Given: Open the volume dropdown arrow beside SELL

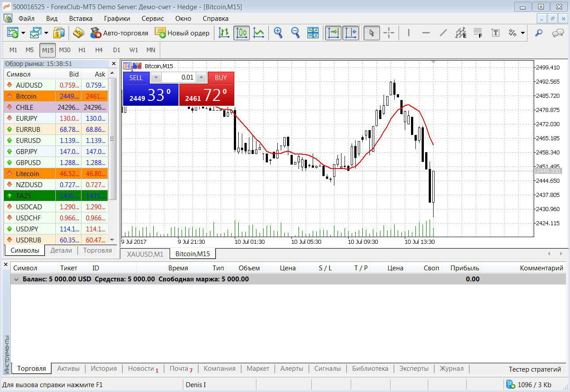Looking at the screenshot, I should pos(156,77).
